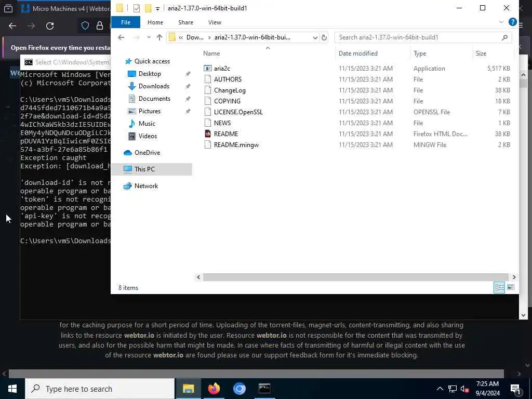Click the Properties quick access toolbar icon
This screenshot has width=532, height=399.
[x=137, y=8]
